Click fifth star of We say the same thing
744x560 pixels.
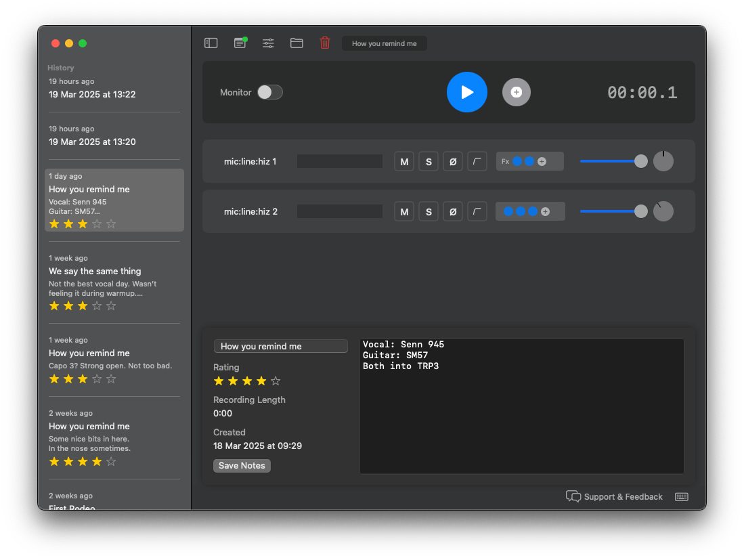point(111,305)
